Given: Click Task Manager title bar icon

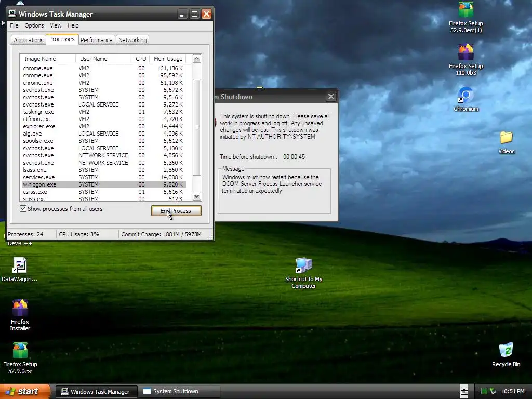Looking at the screenshot, I should (12, 14).
